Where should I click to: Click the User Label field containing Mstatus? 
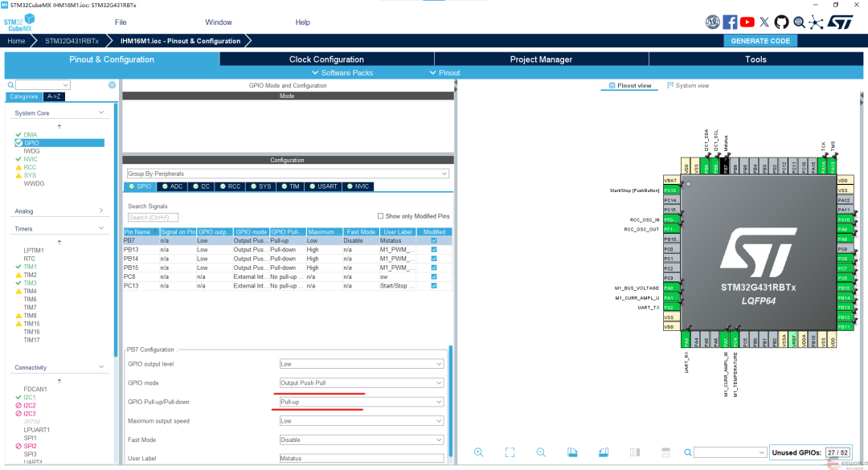362,459
